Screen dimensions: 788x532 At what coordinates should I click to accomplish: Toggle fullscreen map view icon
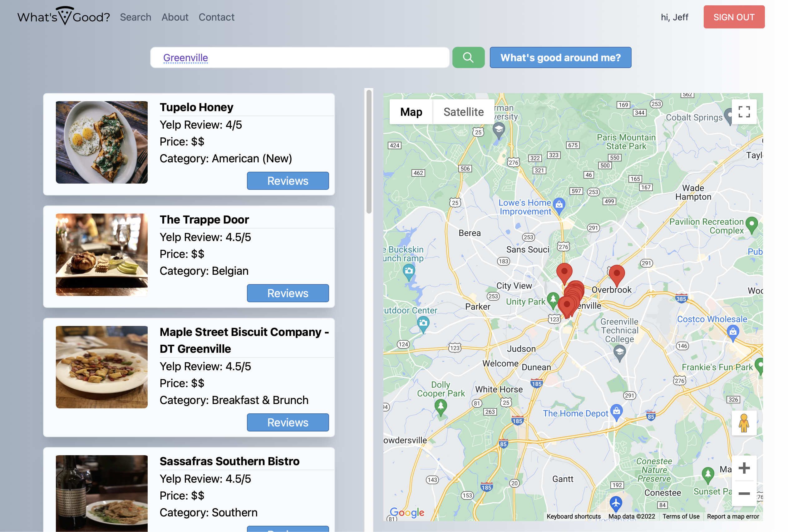tap(744, 111)
